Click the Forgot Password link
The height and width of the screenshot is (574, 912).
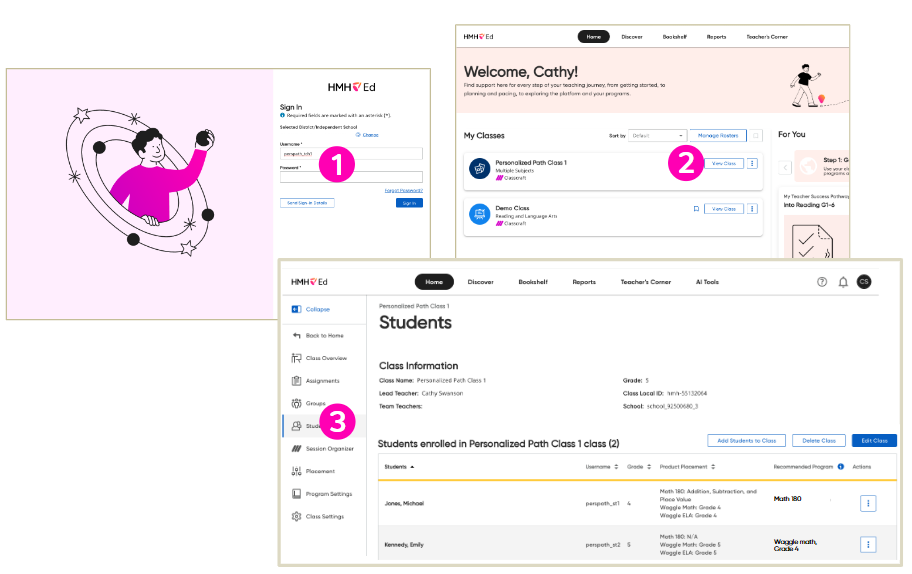pyautogui.click(x=403, y=190)
